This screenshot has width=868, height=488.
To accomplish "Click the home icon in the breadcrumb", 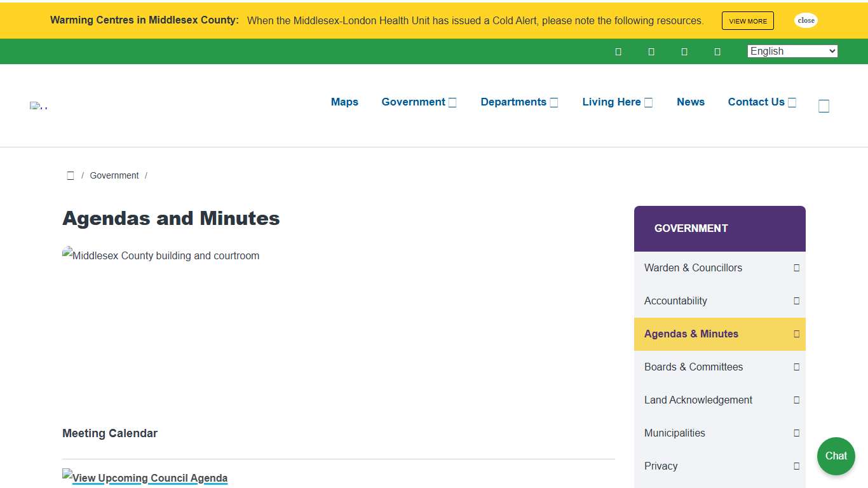I will [71, 175].
